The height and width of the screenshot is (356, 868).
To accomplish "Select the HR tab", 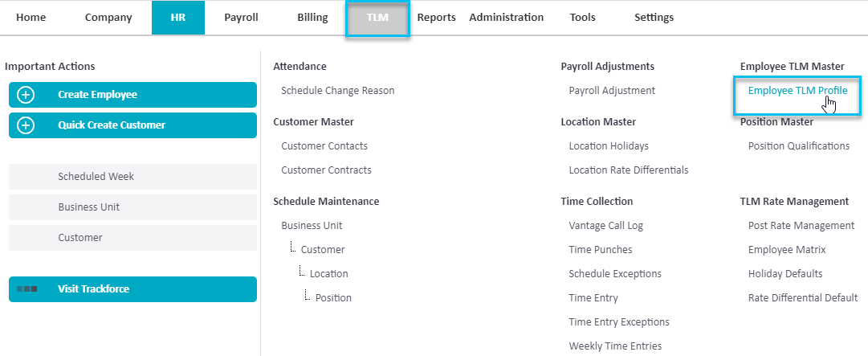I will tap(178, 18).
